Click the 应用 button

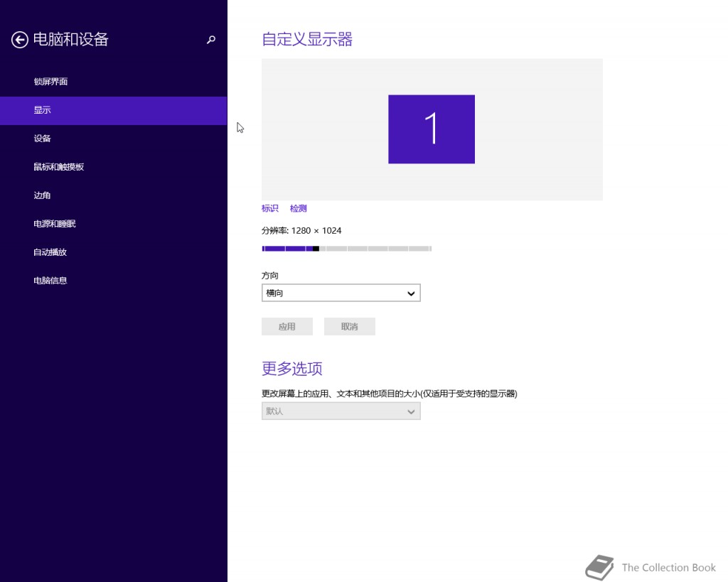coord(287,326)
